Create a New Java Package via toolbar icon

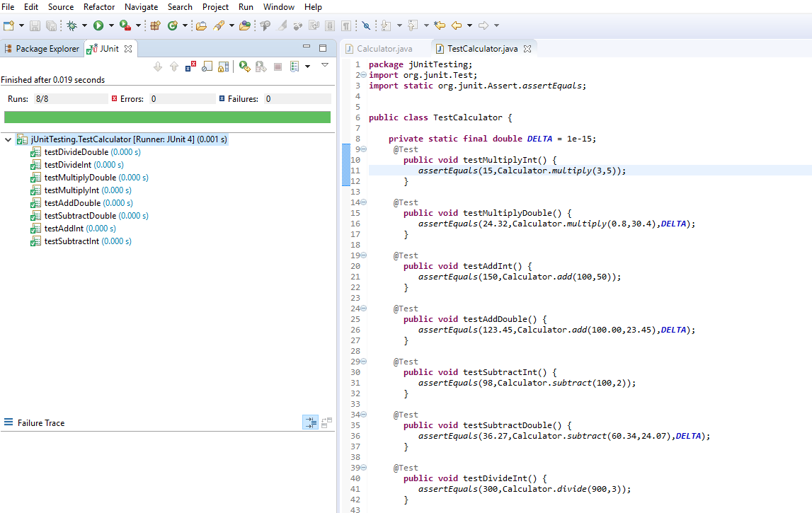tap(155, 25)
